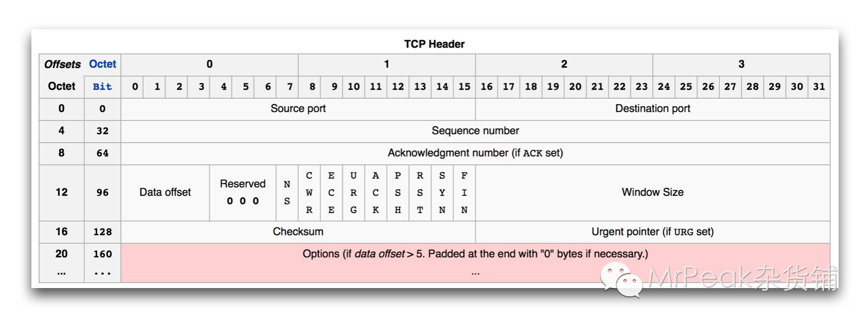Click the Window Size cell
This screenshot has width=868, height=324.
pyautogui.click(x=652, y=192)
